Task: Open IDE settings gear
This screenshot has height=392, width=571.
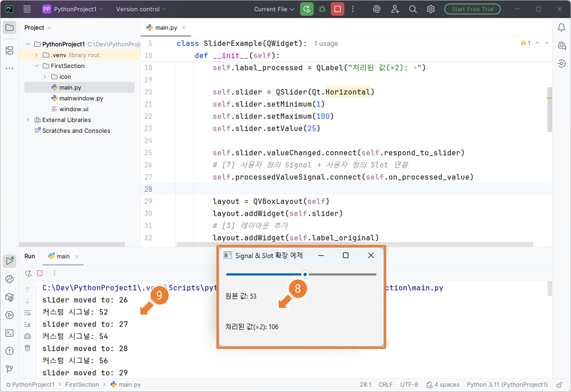Action: 431,9
